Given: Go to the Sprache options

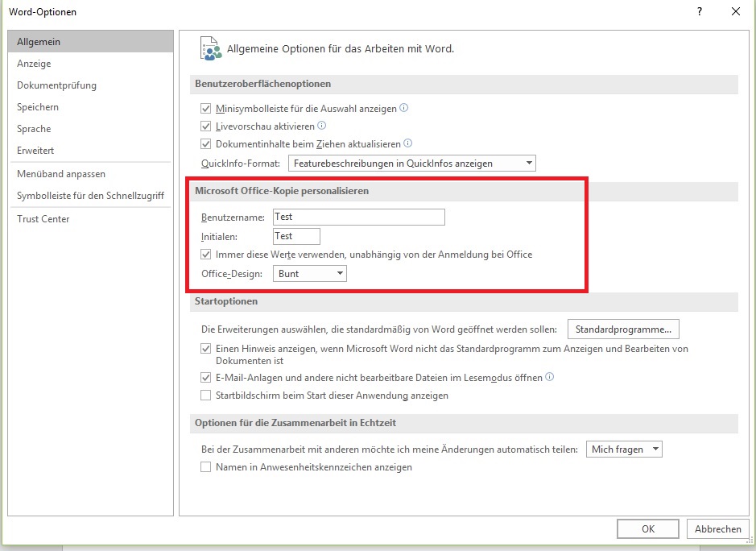Looking at the screenshot, I should coord(91,128).
